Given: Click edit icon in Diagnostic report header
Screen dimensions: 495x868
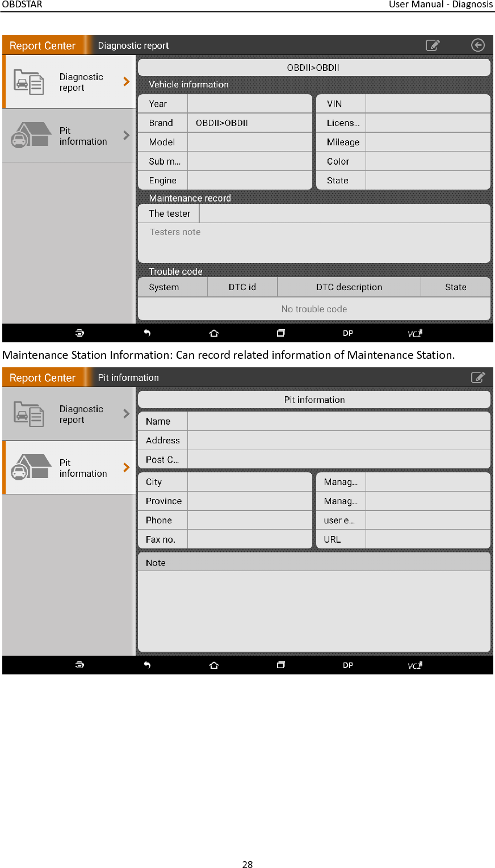Looking at the screenshot, I should [x=433, y=45].
